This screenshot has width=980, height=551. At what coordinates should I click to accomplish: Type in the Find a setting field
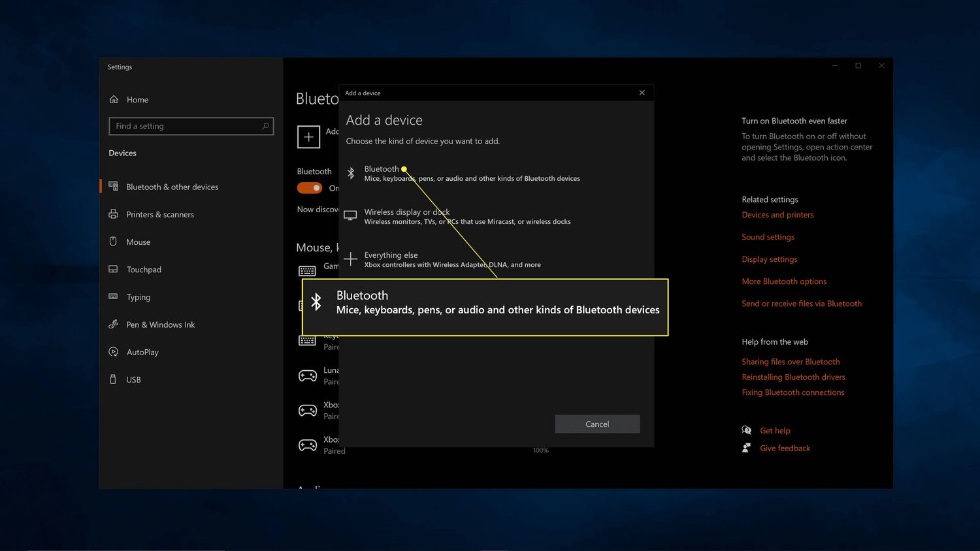pyautogui.click(x=186, y=126)
